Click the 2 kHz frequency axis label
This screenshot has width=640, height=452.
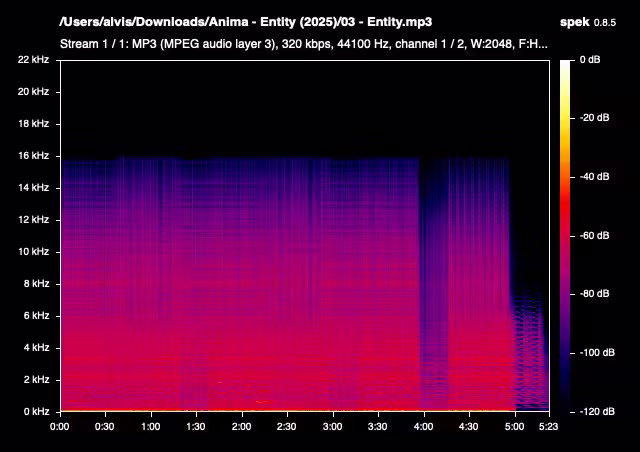point(36,379)
